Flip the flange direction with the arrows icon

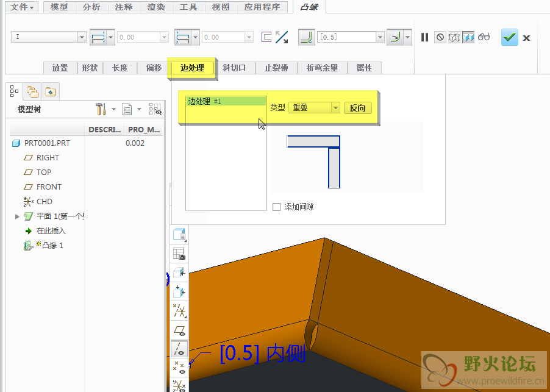[x=282, y=37]
